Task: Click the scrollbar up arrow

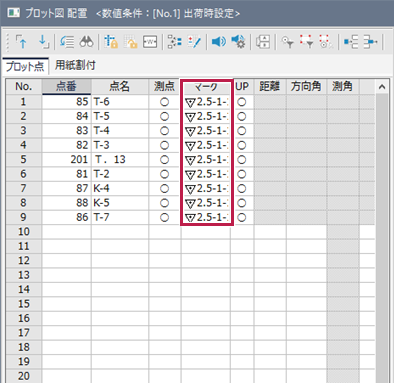Action: (382, 87)
